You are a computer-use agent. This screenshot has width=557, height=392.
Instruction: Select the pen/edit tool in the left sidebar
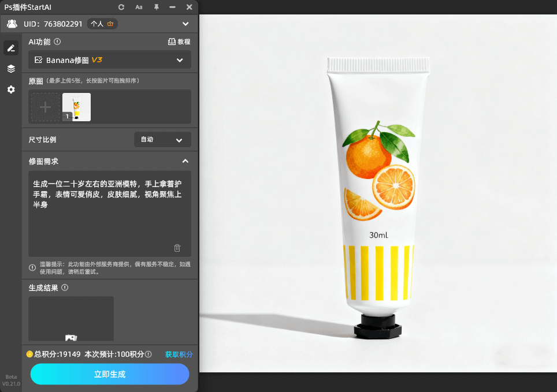[11, 48]
